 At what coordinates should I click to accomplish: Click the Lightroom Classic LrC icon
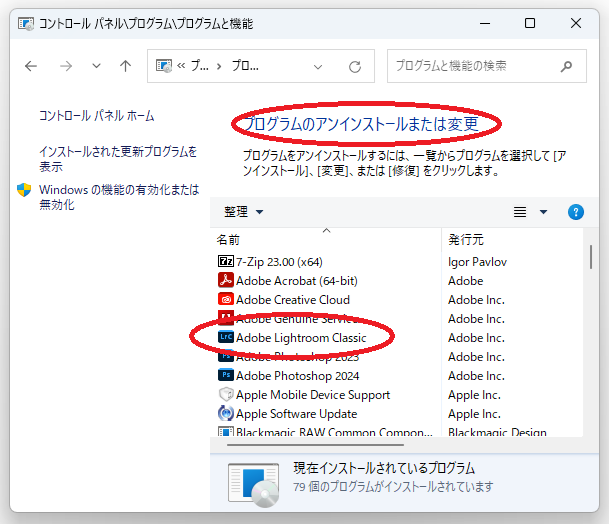tap(226, 337)
